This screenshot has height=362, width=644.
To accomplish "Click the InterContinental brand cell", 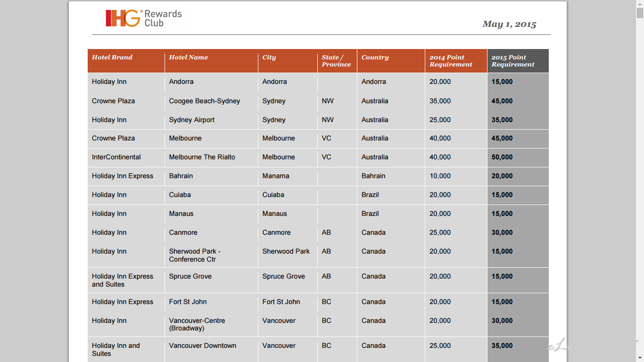I will click(116, 157).
